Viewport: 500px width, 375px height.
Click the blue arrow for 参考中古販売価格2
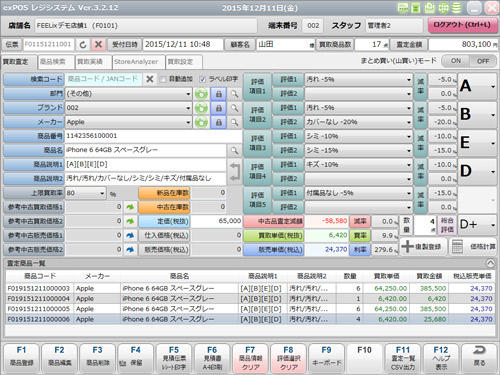click(x=130, y=249)
